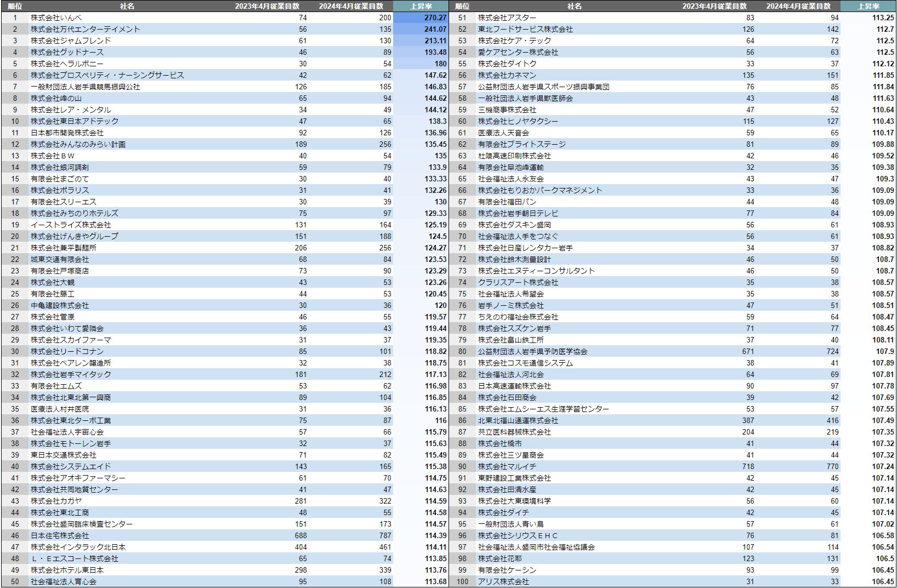Select employee count 770 for 株式会社マルイチ
The image size is (897, 588).
(x=832, y=466)
